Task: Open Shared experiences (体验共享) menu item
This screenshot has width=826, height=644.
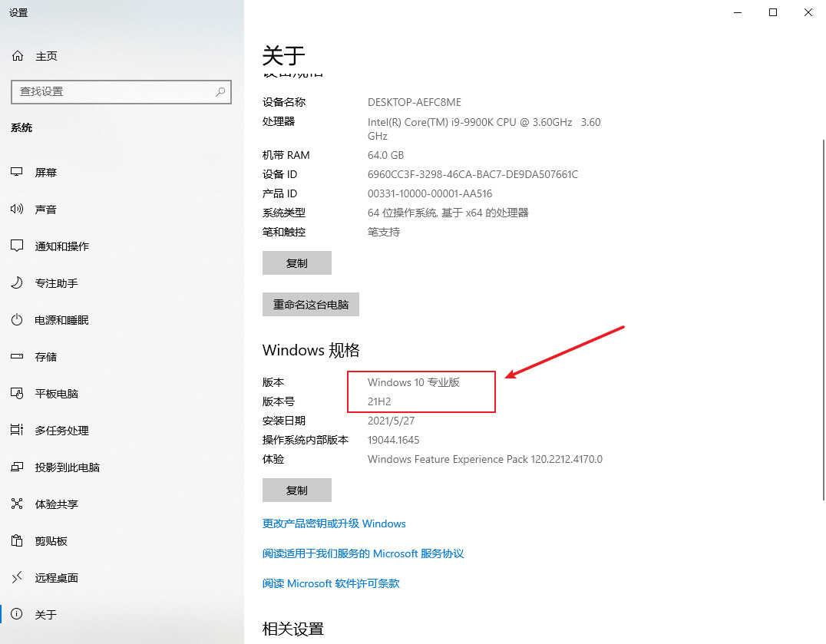Action: point(57,504)
